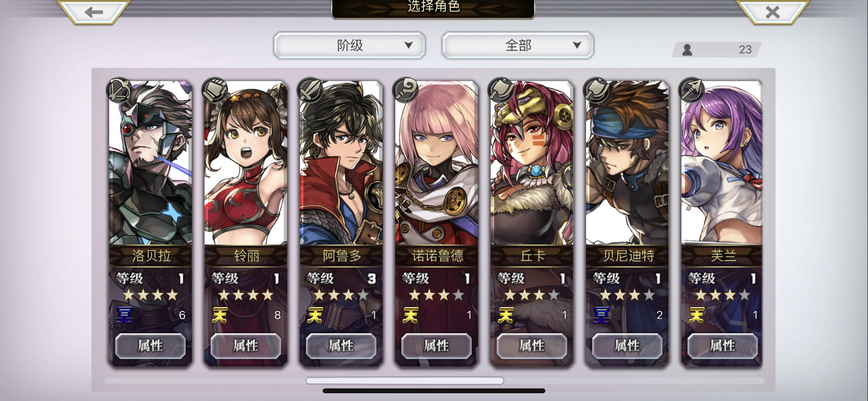Select the 贝尼迪特 character portrait
This screenshot has width=868, height=401.
click(627, 163)
